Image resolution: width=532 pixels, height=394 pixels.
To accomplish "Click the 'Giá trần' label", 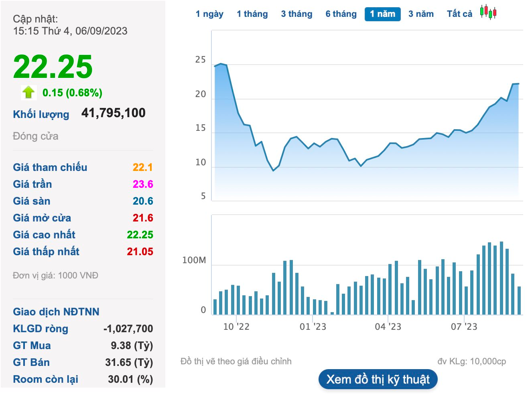I will [x=32, y=184].
